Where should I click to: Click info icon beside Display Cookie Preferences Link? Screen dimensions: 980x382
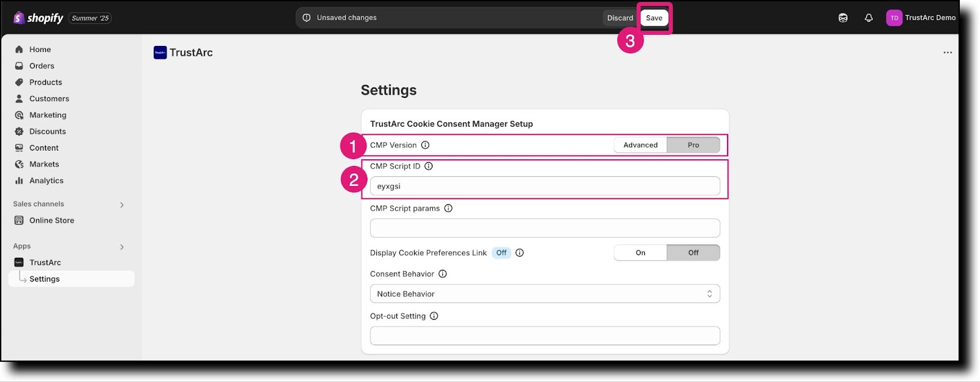point(519,253)
